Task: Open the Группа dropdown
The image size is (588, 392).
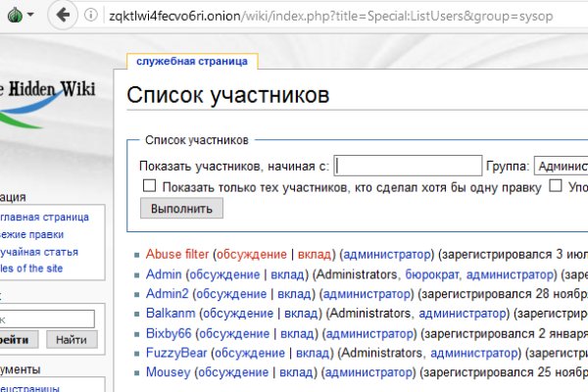Action: coord(561,166)
